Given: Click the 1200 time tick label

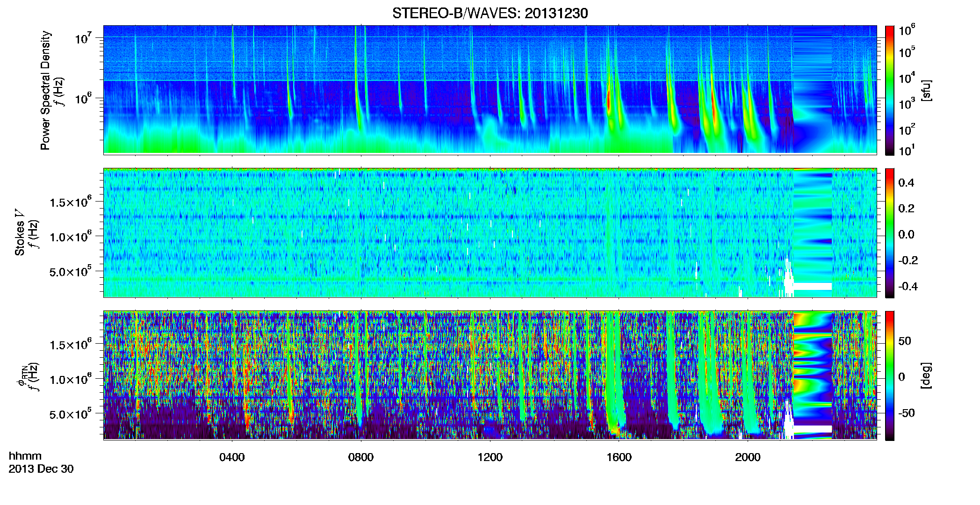Looking at the screenshot, I should (490, 457).
